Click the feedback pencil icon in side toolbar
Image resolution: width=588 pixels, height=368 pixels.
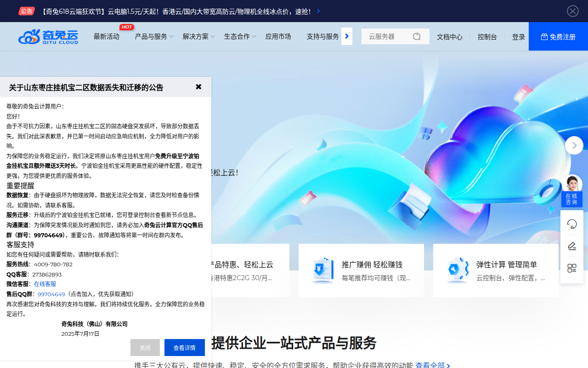click(572, 246)
